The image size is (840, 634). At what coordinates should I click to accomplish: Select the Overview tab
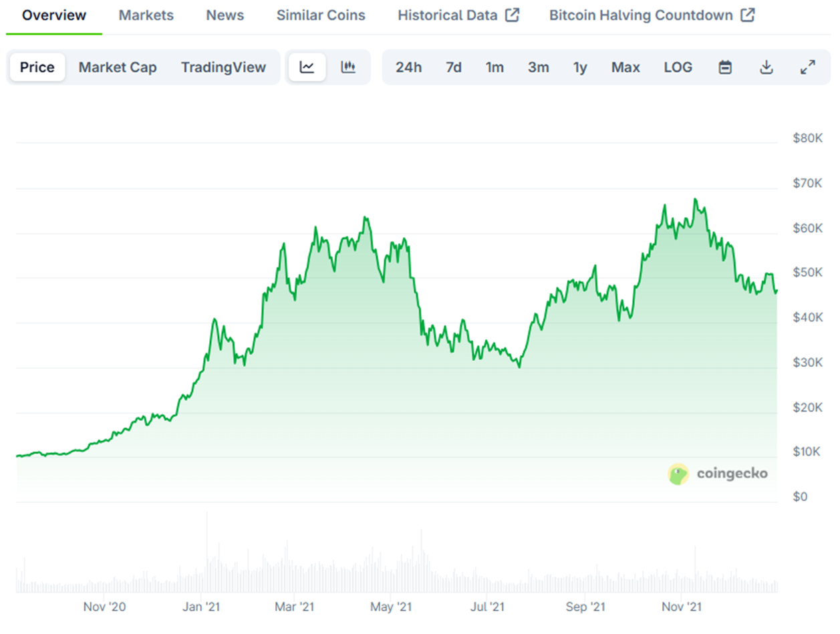[x=54, y=15]
